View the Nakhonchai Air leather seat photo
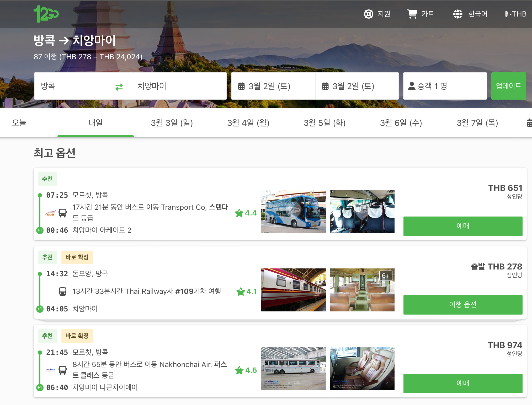 362,369
